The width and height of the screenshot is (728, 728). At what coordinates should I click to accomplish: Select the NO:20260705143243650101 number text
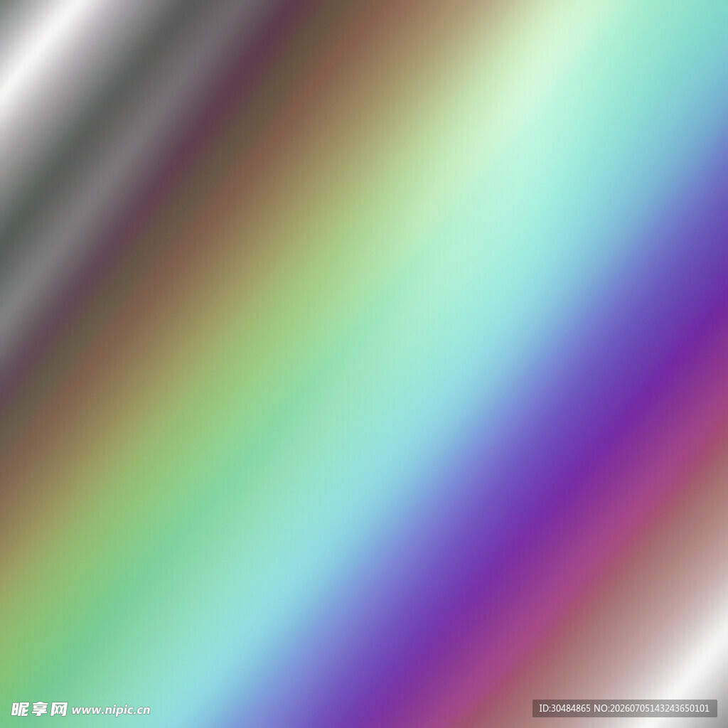pyautogui.click(x=651, y=709)
